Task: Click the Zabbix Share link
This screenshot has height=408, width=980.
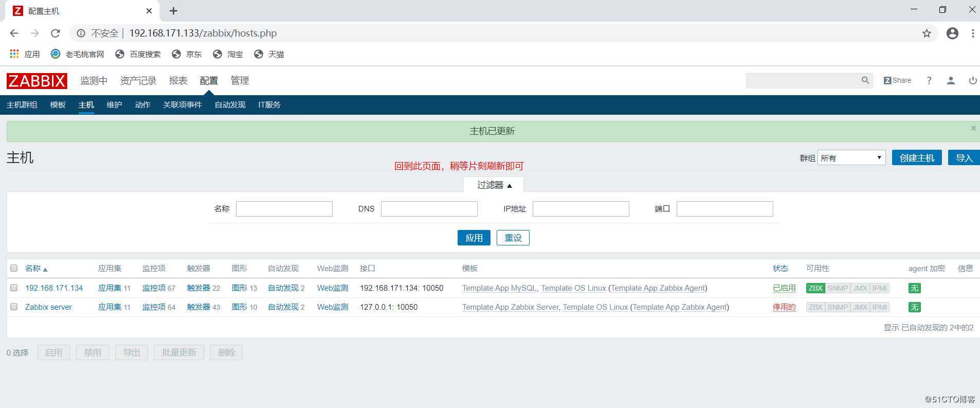Action: [x=897, y=80]
